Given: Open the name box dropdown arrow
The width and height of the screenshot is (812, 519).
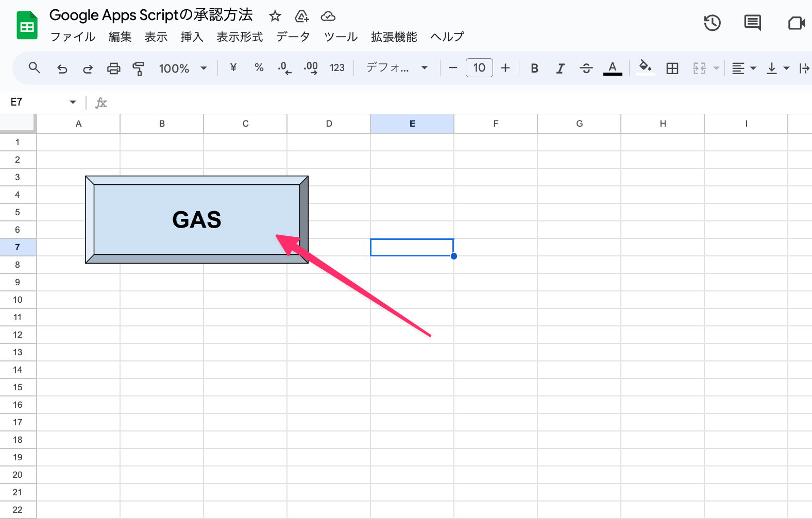Looking at the screenshot, I should pos(73,102).
